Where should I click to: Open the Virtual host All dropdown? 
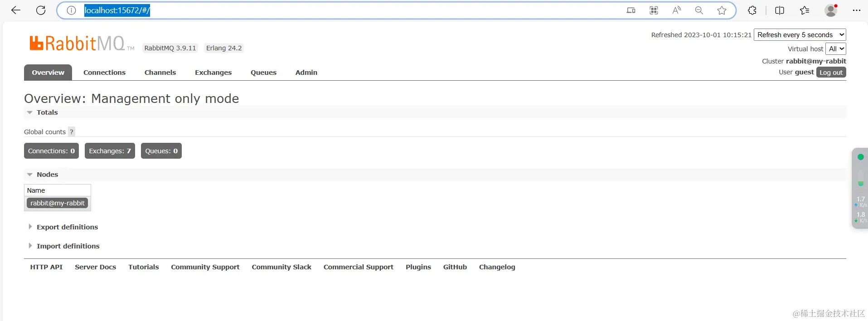(835, 49)
